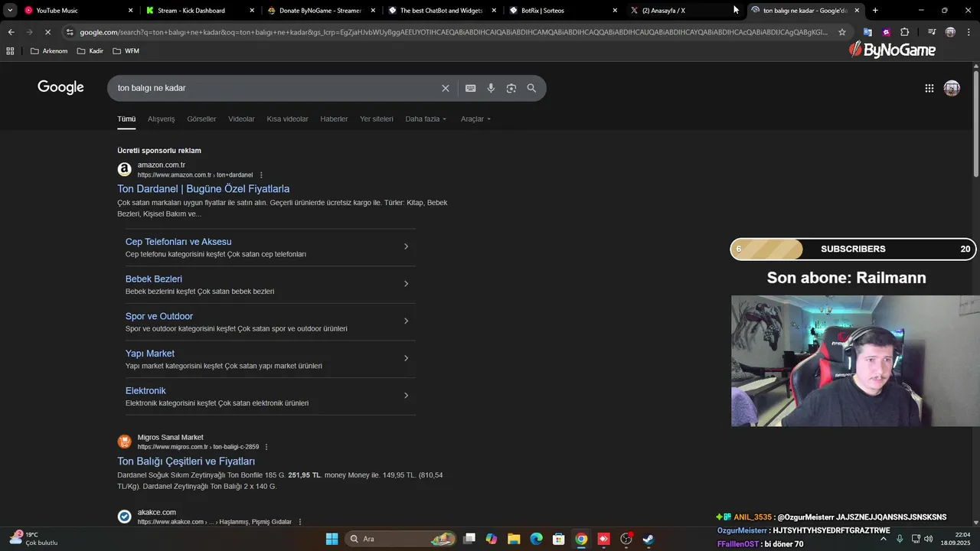Open the Cep Telefonları ve Aksesu link
The height and width of the screenshot is (551, 980).
point(178,242)
